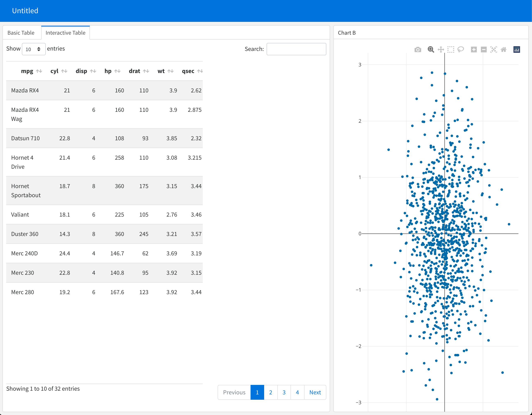Select the Interactive Table tab
The width and height of the screenshot is (532, 415).
click(65, 33)
